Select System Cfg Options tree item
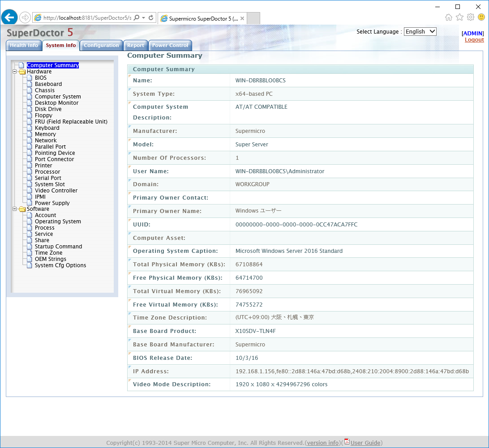489x448 pixels. (60, 265)
